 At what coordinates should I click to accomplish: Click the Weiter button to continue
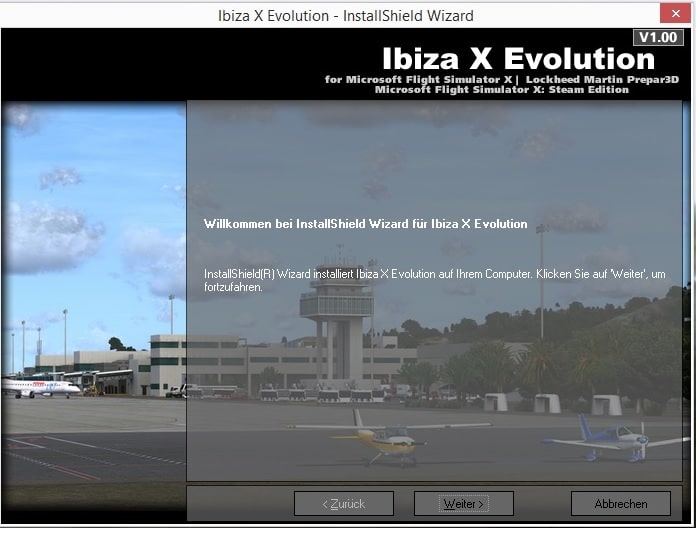[x=463, y=504]
